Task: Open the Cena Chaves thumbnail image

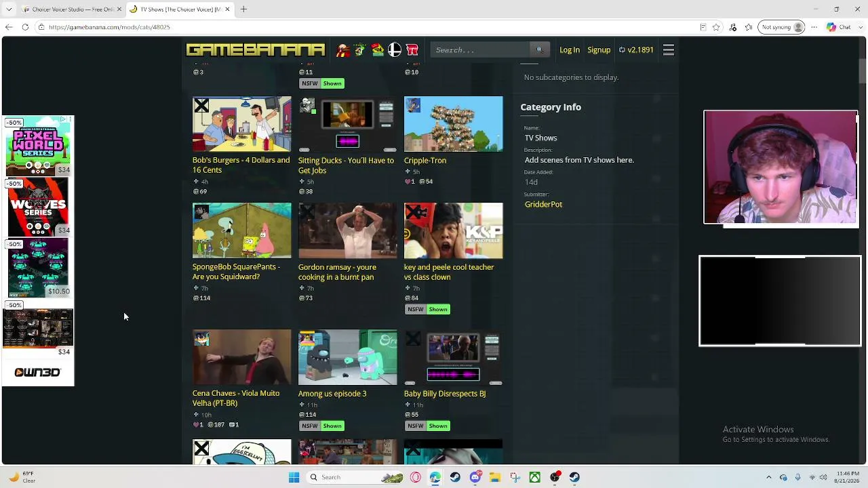Action: point(242,357)
